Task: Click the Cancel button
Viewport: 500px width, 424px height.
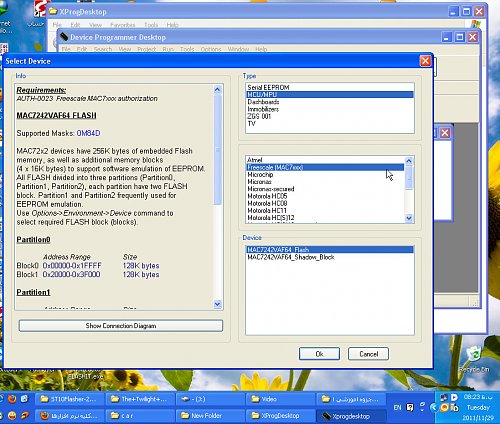Action: (x=368, y=354)
